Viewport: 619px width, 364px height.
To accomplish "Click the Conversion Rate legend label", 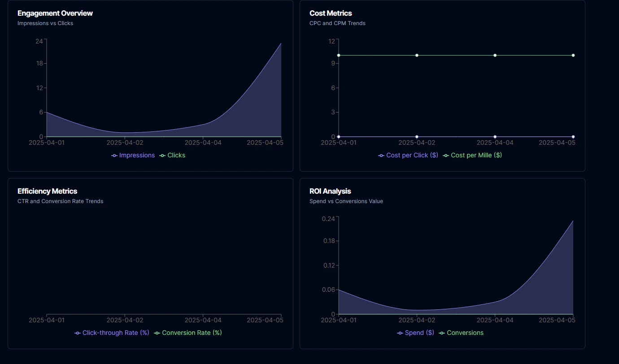I will tap(191, 333).
